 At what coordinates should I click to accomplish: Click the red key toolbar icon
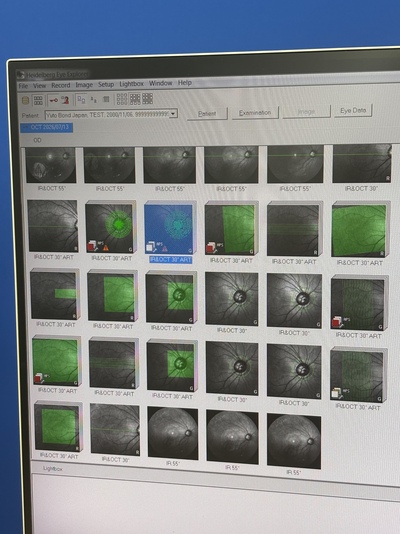54,100
